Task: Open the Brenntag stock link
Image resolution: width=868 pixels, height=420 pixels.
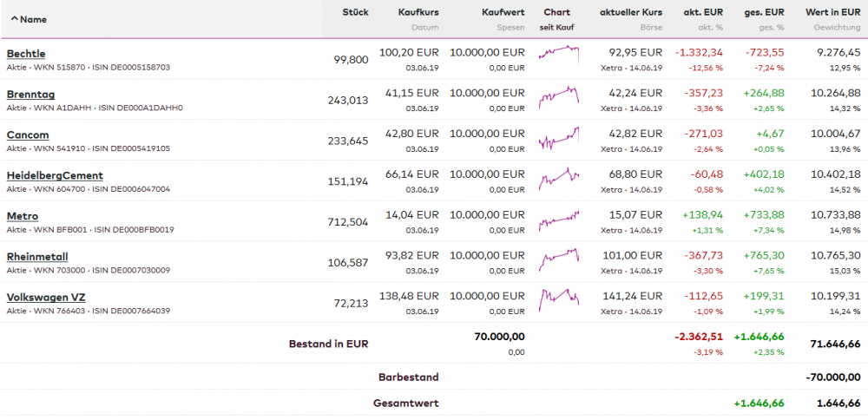Action: [x=29, y=94]
